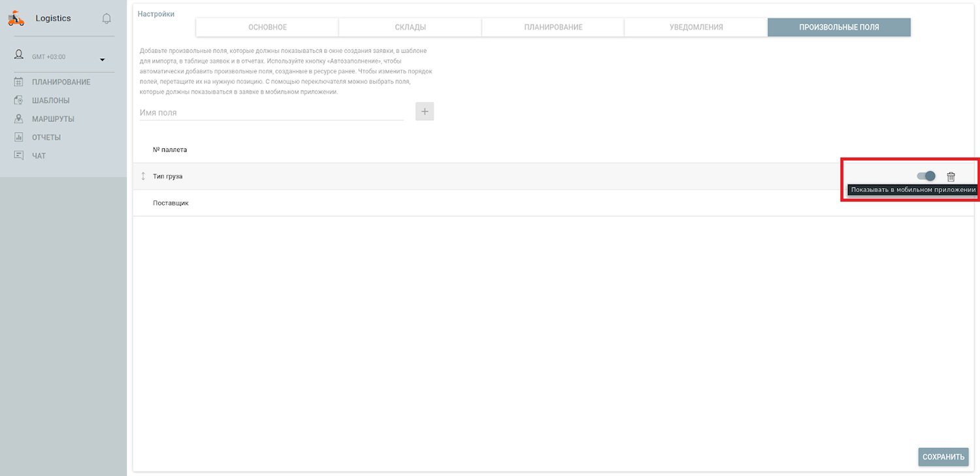This screenshot has width=980, height=476.
Task: Open Чат from the sidebar
Action: pos(39,156)
